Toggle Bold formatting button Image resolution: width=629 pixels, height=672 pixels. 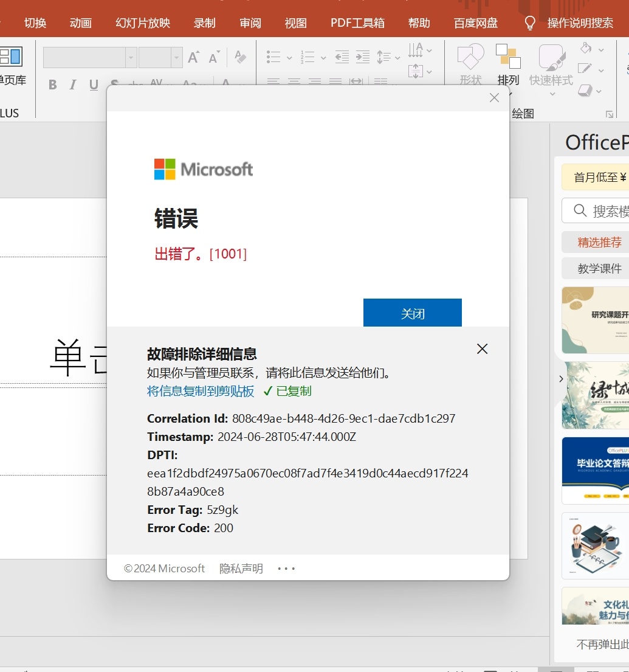(x=53, y=85)
